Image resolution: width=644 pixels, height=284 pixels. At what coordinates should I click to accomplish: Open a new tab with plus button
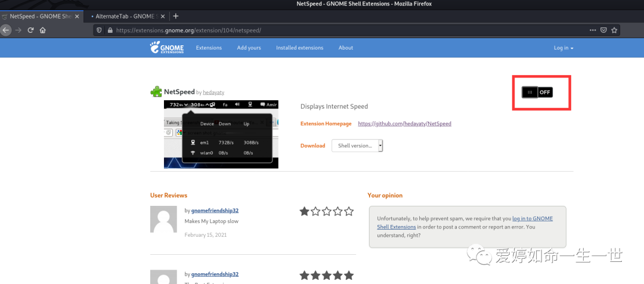point(176,16)
